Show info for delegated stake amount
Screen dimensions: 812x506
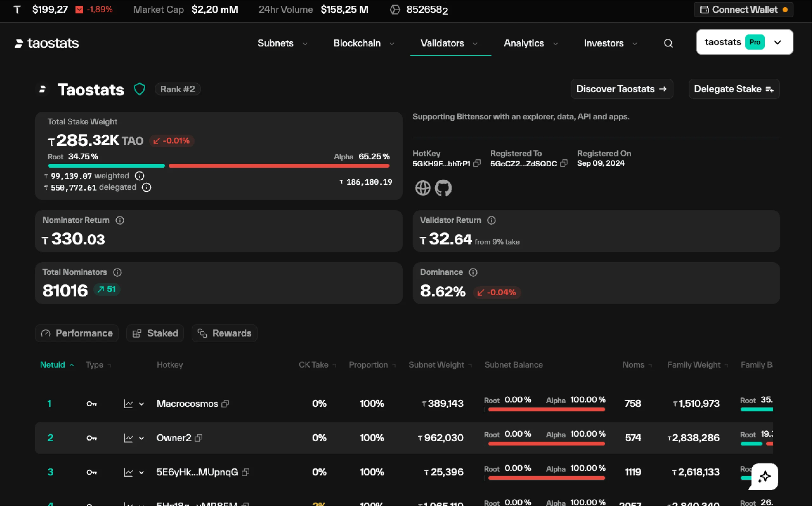(147, 187)
